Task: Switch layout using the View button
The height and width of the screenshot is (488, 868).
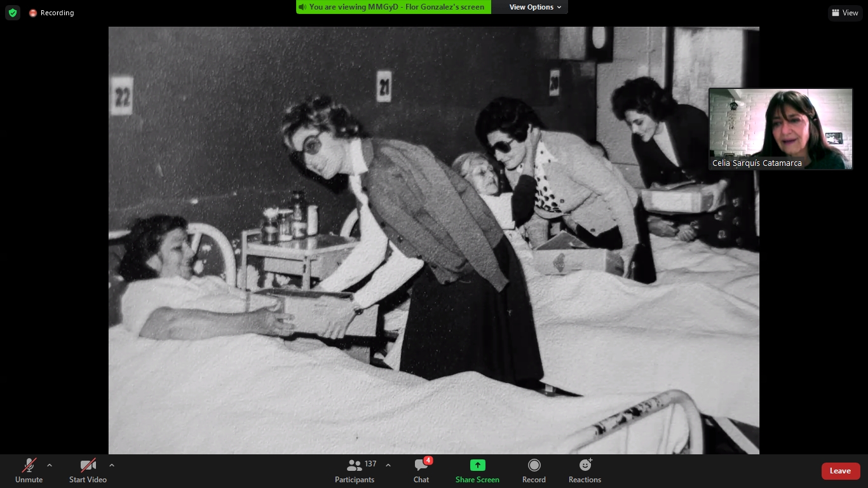Action: pyautogui.click(x=845, y=13)
